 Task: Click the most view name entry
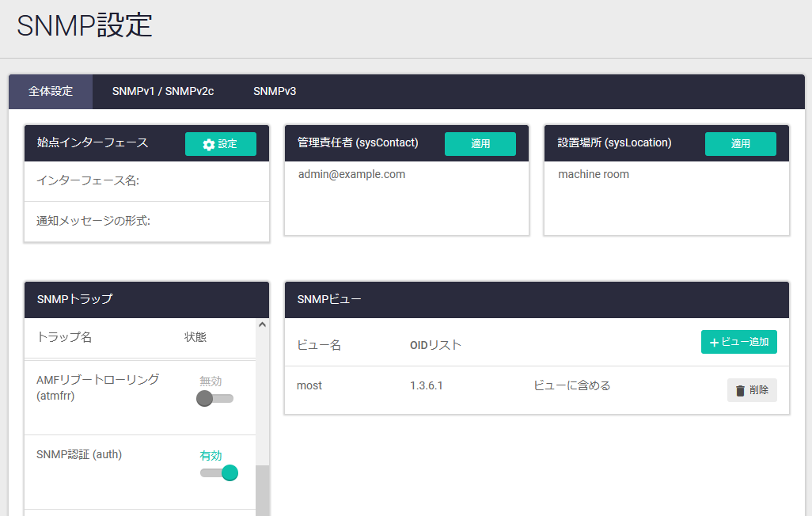pos(309,385)
